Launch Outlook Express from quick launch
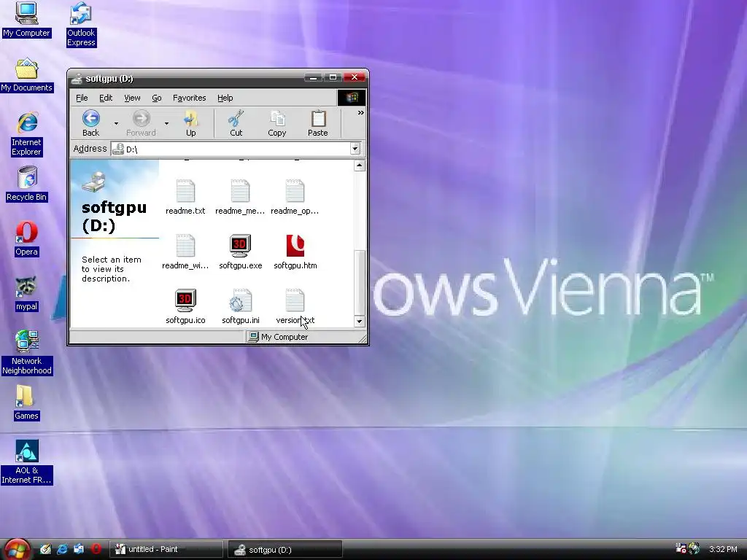 pyautogui.click(x=79, y=549)
